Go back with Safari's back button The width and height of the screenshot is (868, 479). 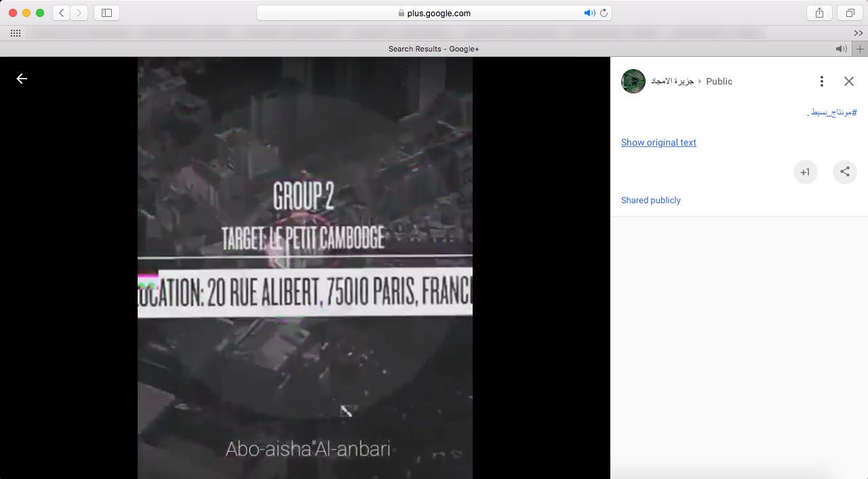coord(62,13)
